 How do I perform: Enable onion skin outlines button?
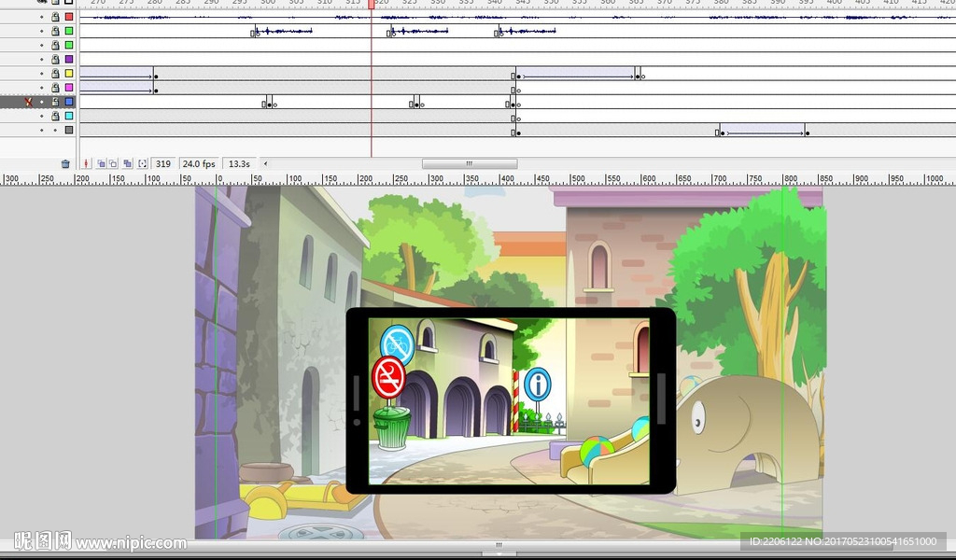113,163
